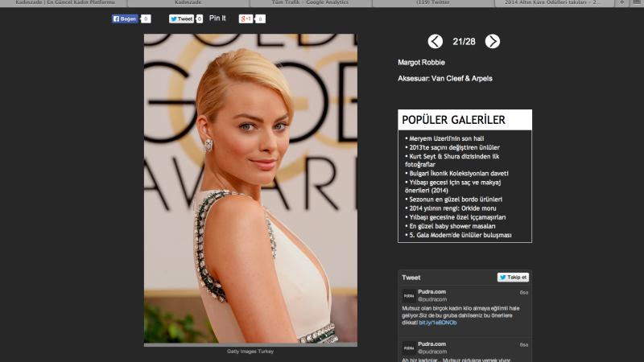Open the first tweet's 6sa timestamp
Viewport: 644px width, 362px height.
(x=524, y=293)
